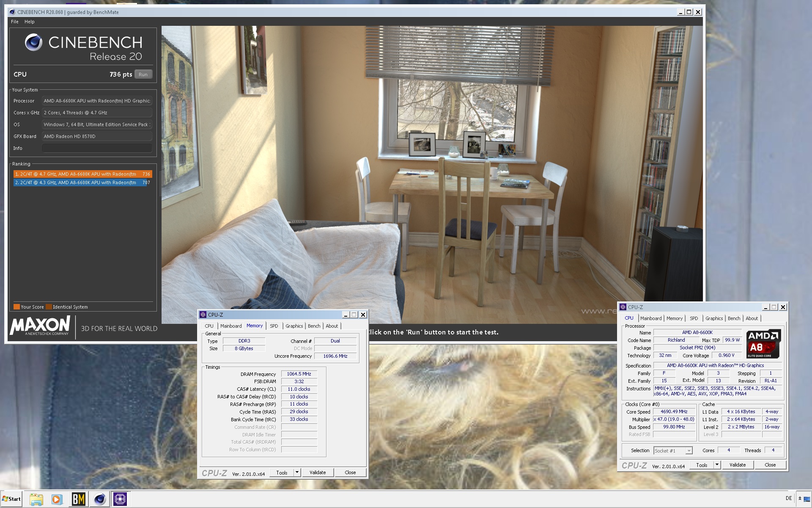Click the Processor field in Your System
The height and width of the screenshot is (508, 812).
tap(97, 101)
